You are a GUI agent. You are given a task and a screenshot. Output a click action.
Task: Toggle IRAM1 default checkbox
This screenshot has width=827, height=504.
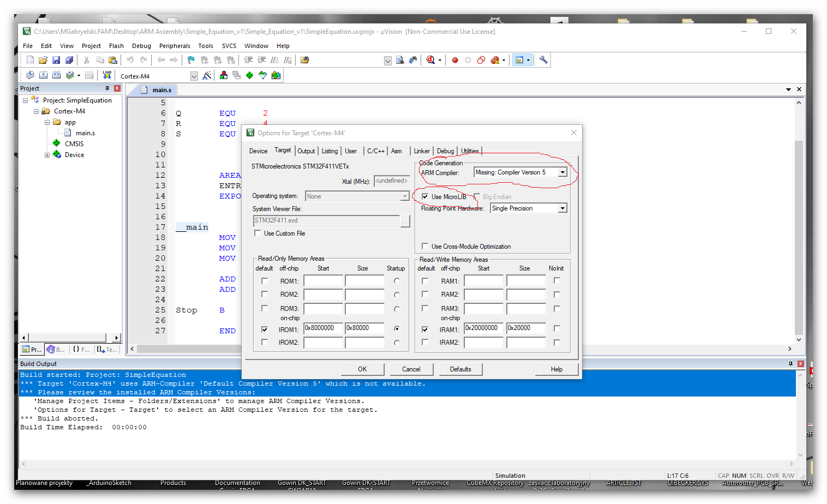tap(425, 329)
